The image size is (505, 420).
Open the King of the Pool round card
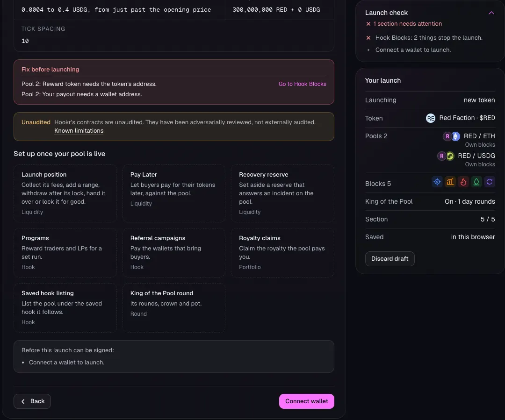point(174,308)
